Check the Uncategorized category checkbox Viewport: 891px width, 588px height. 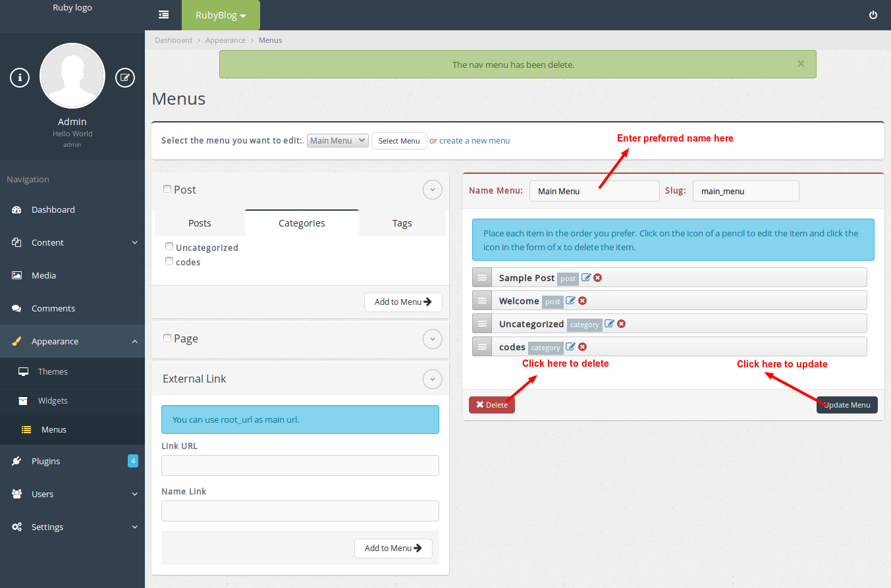pos(169,247)
